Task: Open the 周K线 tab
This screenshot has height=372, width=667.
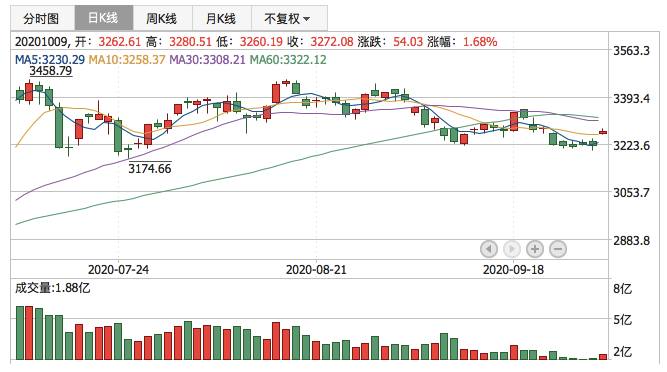Action: pos(162,18)
